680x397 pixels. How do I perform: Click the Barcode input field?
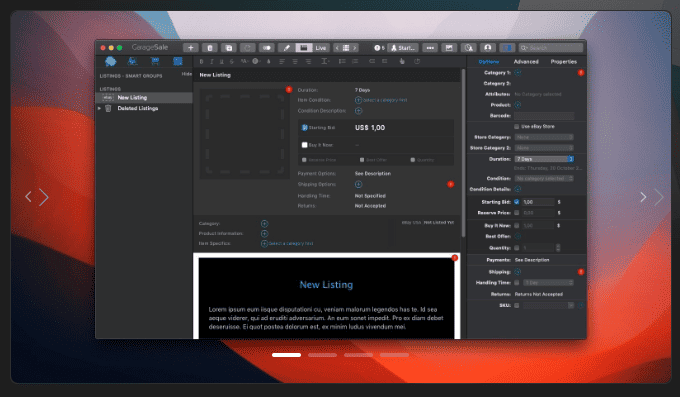point(544,116)
